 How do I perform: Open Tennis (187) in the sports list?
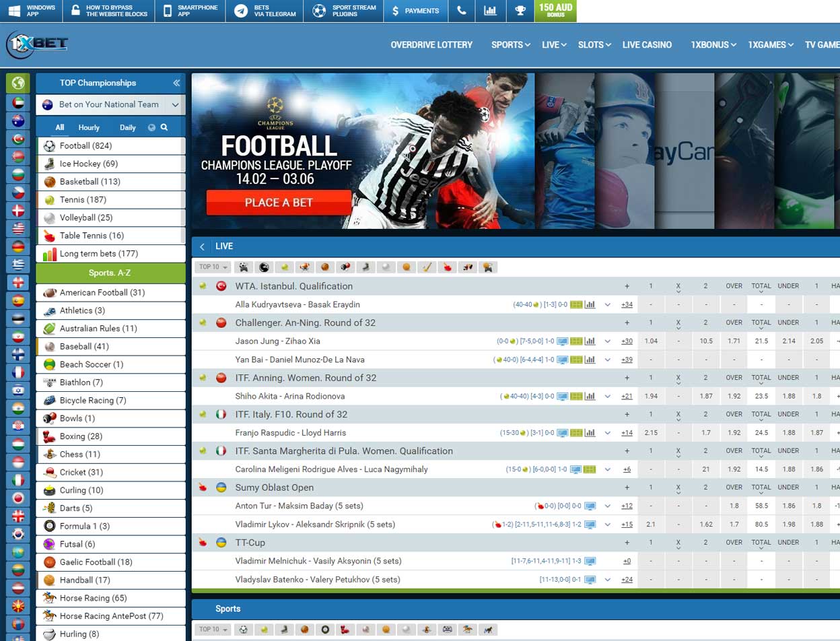click(x=110, y=199)
